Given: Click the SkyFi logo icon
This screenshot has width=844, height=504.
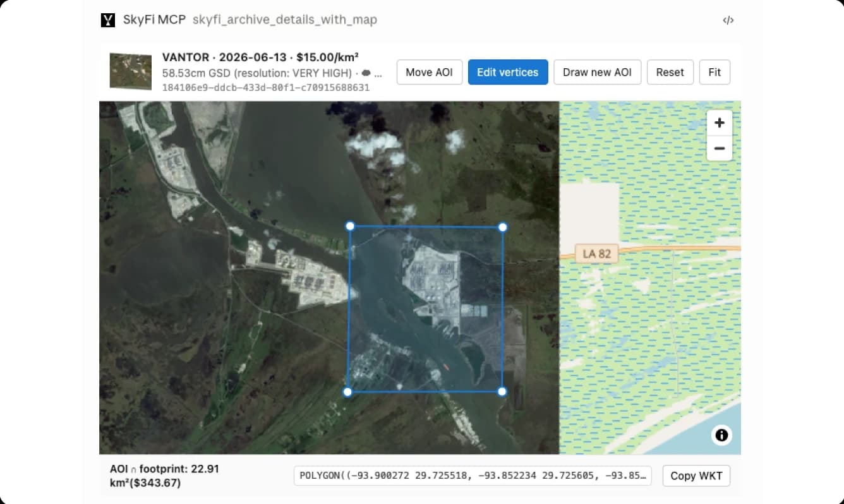Looking at the screenshot, I should click(108, 20).
